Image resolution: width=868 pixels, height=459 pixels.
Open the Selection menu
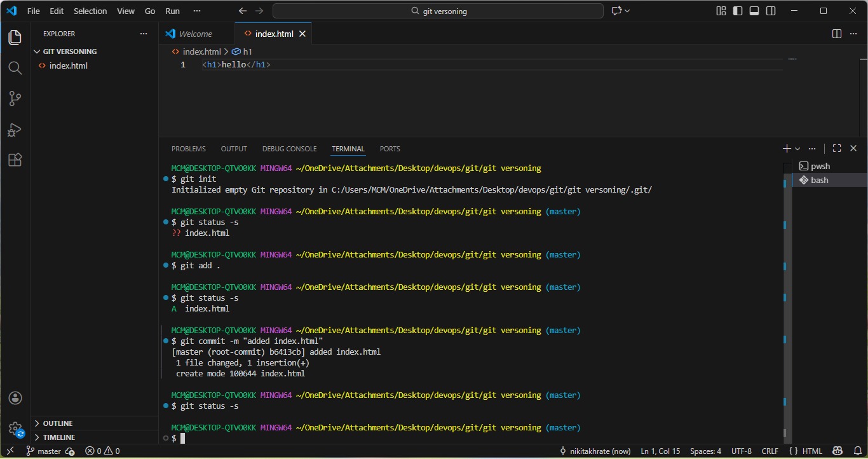click(90, 11)
